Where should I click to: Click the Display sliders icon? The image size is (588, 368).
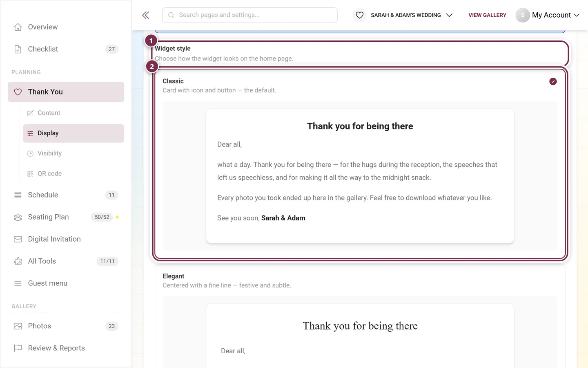[x=30, y=133]
